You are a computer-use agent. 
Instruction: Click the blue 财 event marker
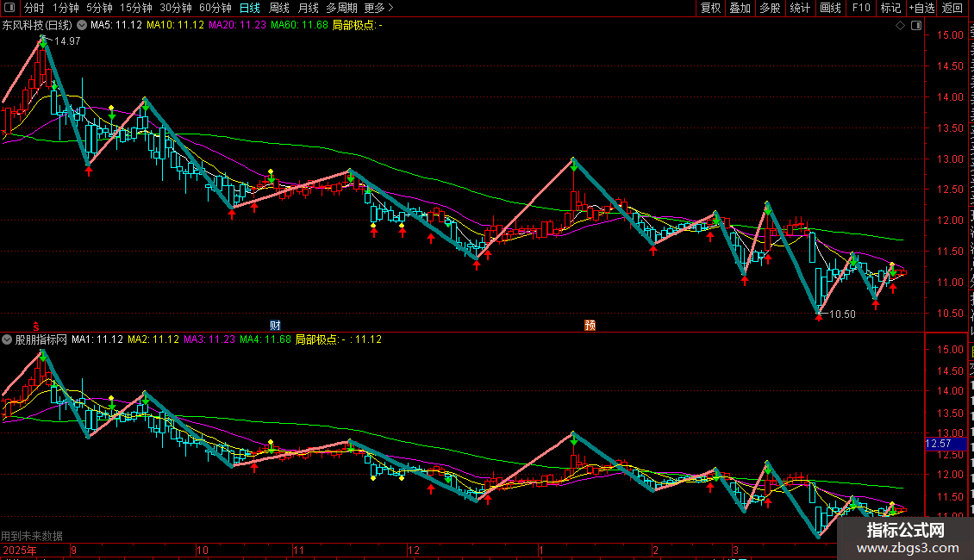point(275,326)
